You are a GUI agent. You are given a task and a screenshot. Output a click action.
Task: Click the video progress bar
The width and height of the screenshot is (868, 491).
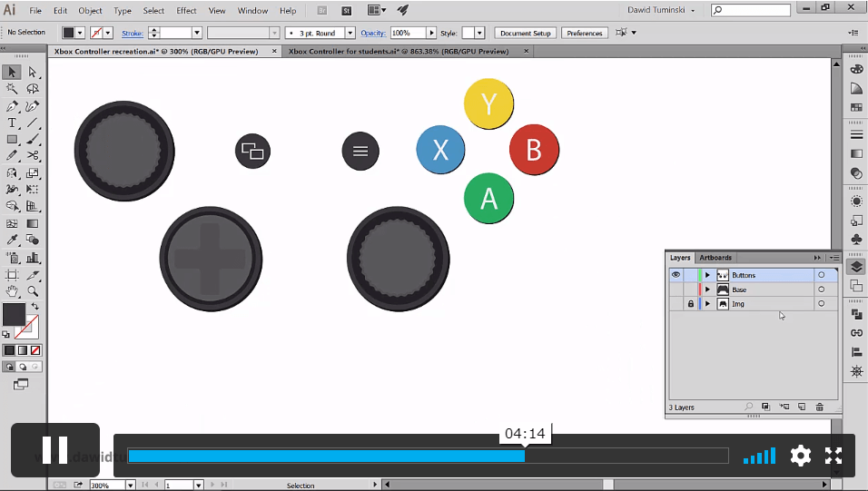pos(428,456)
